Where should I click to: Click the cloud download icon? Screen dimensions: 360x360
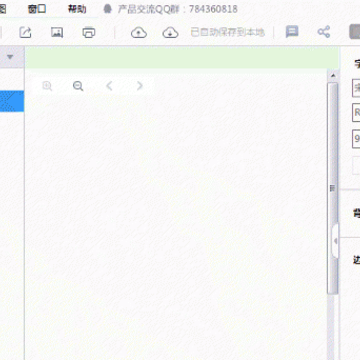pyautogui.click(x=170, y=32)
